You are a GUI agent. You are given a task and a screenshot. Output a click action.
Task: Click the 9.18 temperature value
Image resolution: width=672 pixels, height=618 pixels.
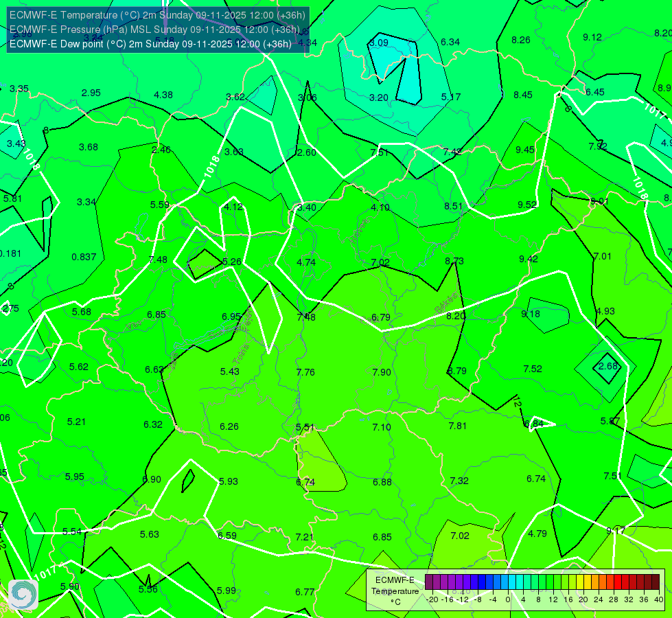[531, 314]
